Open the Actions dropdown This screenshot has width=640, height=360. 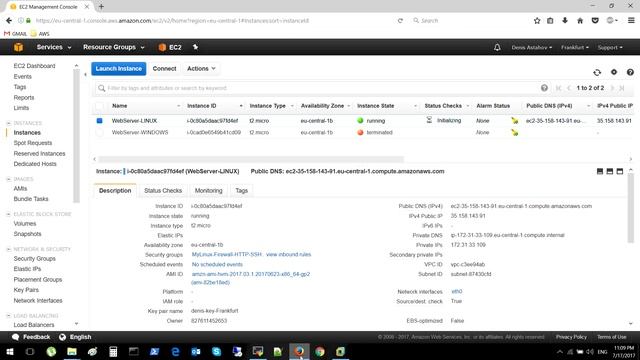coord(201,69)
